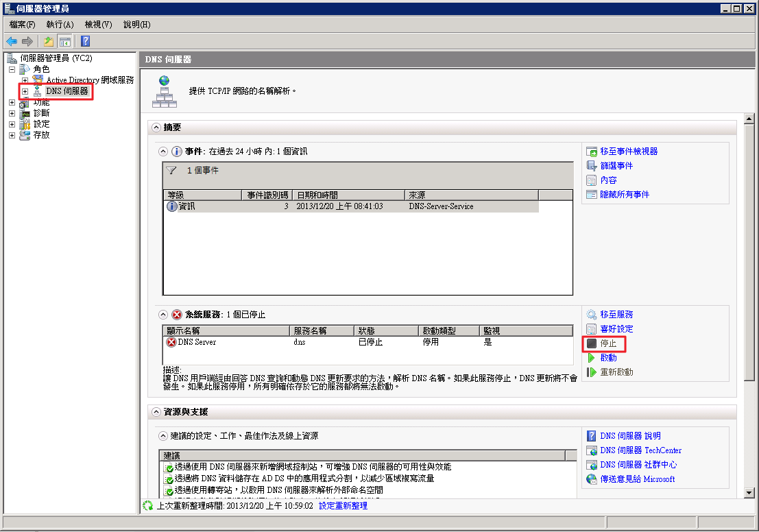Expand the 診斷 diagnostics tree node
This screenshot has width=759, height=532.
[x=12, y=113]
